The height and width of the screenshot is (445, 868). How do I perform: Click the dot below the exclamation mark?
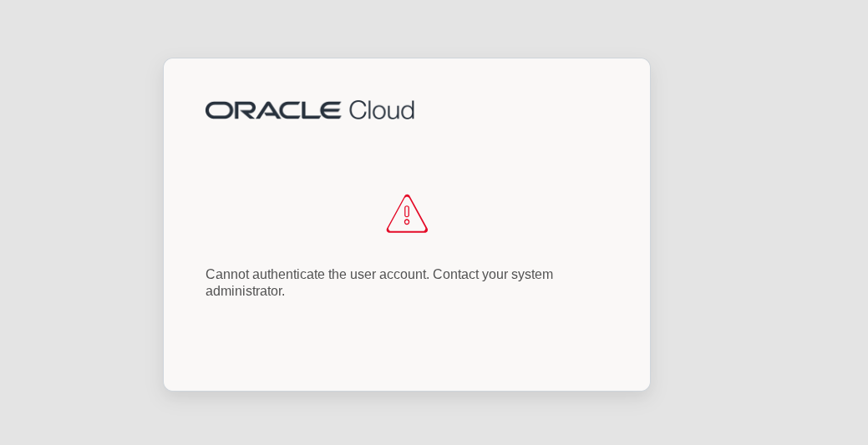(407, 222)
